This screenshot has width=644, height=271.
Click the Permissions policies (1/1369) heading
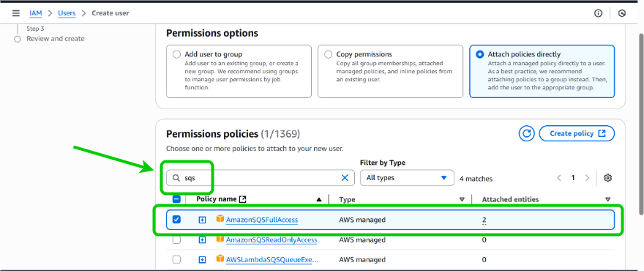coord(233,133)
